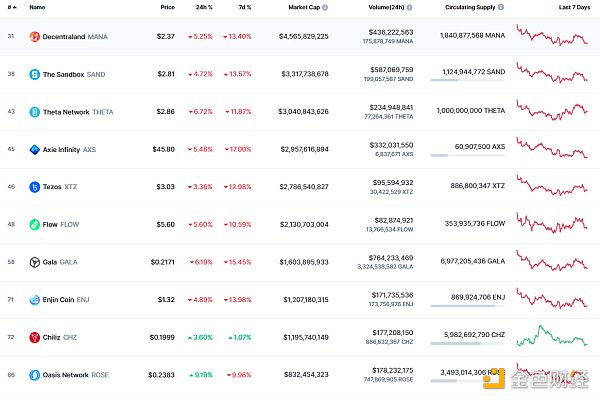Sort by the Name column header
Viewport: 600px width, 400px height.
37,8
